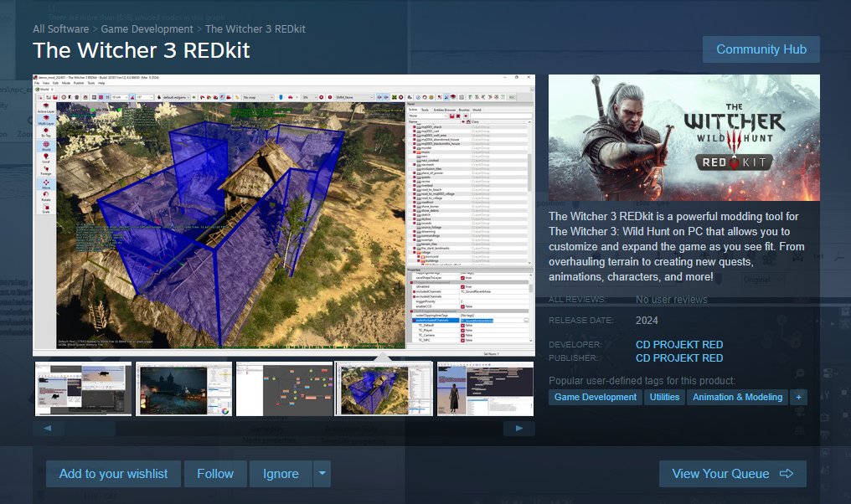This screenshot has width=851, height=504.
Task: Click the Witcher Wild Hunt REDkit header image
Action: tap(683, 138)
